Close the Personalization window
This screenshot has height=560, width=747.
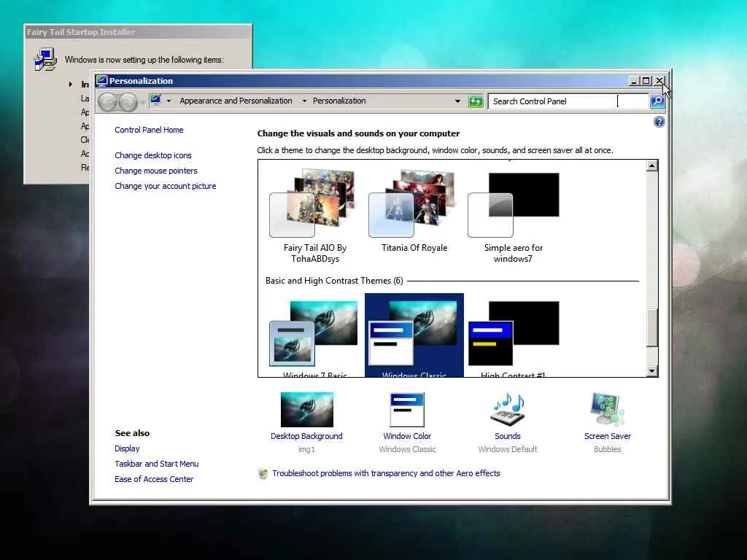pos(659,81)
